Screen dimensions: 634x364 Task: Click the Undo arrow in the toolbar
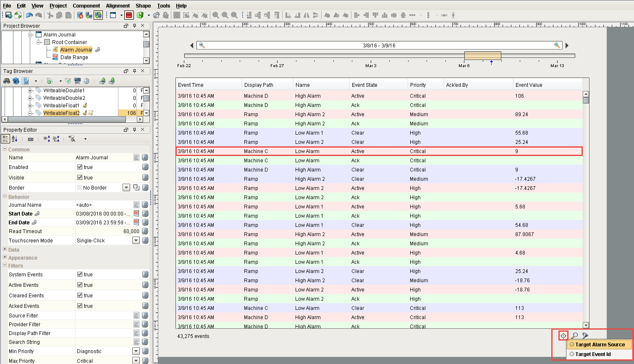pyautogui.click(x=29, y=15)
